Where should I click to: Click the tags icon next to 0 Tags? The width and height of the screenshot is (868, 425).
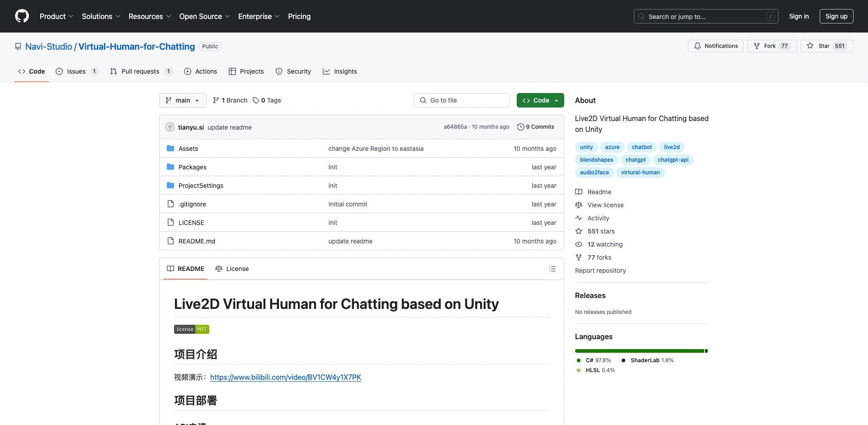[x=256, y=100]
